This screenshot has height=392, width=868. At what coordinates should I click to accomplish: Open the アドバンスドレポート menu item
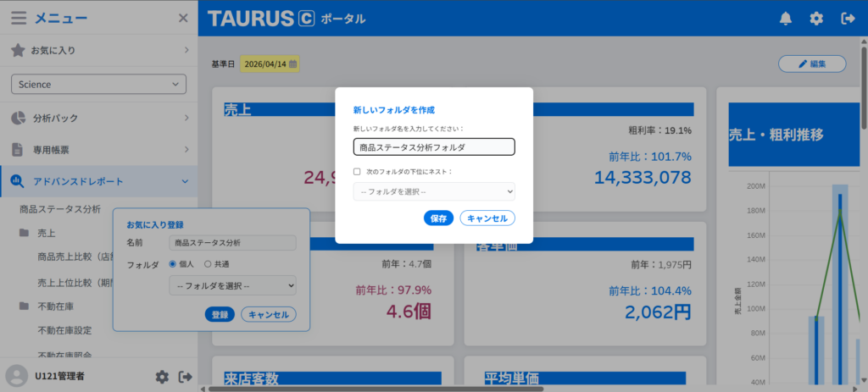(98, 181)
